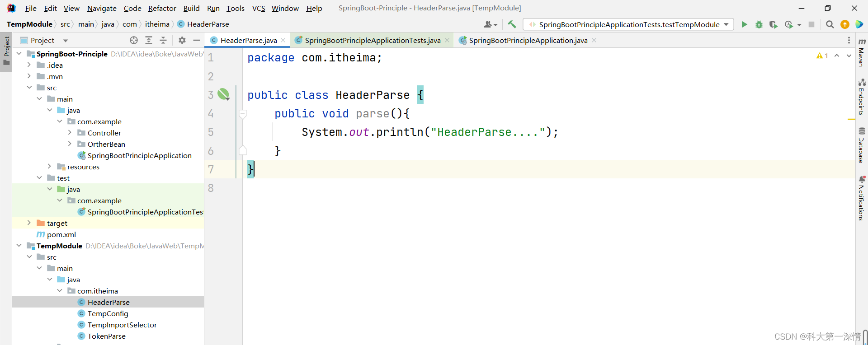Click the Spring bean gutter icon

coord(223,94)
